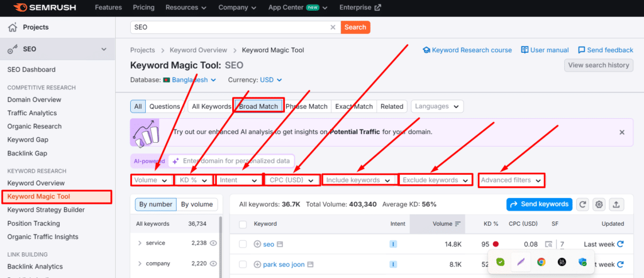The height and width of the screenshot is (278, 644).
Task: Expand the 'service' keyword group
Action: coord(140,243)
